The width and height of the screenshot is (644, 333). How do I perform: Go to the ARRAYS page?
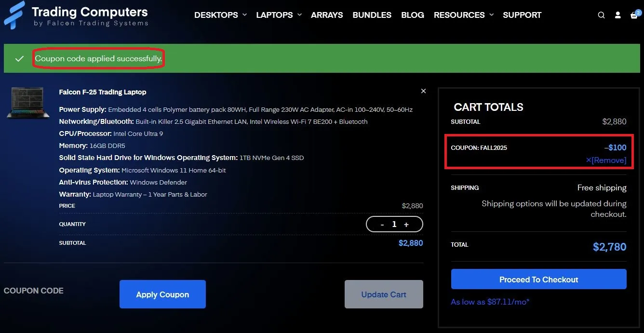pos(327,15)
